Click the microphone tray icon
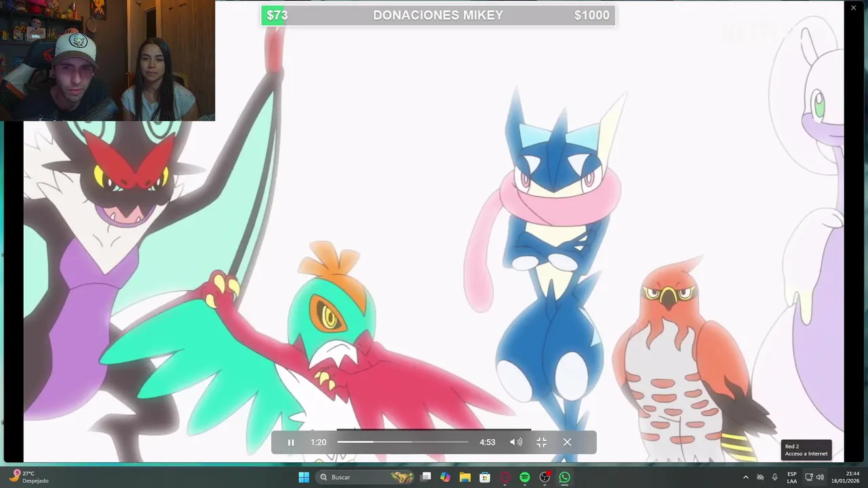Image resolution: width=868 pixels, height=488 pixels. click(x=775, y=477)
